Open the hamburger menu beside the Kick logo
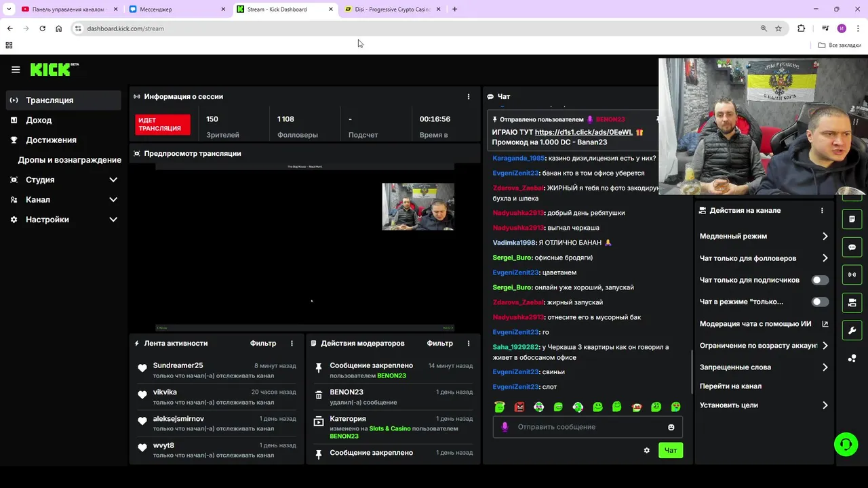This screenshot has width=868, height=488. point(16,69)
